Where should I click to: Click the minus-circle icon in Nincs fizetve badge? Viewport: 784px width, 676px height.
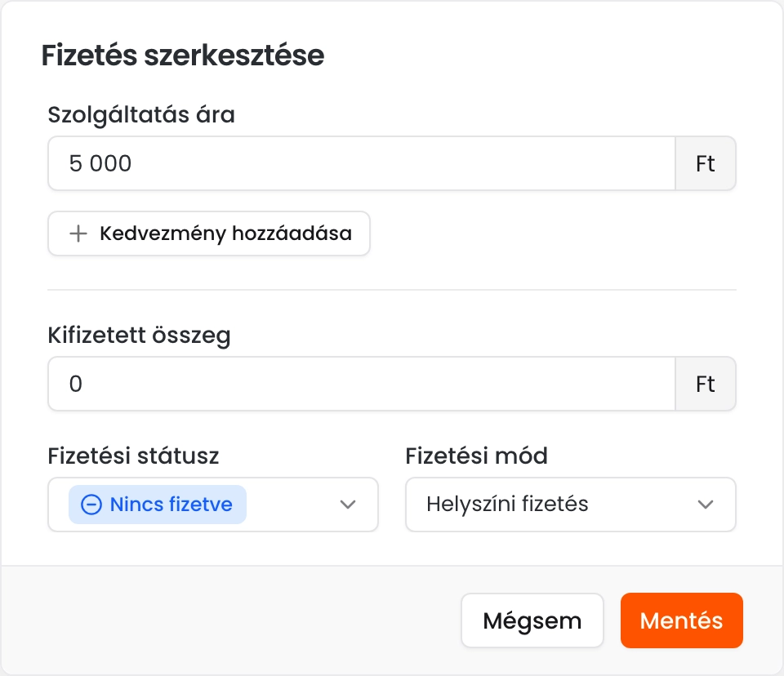click(x=91, y=505)
